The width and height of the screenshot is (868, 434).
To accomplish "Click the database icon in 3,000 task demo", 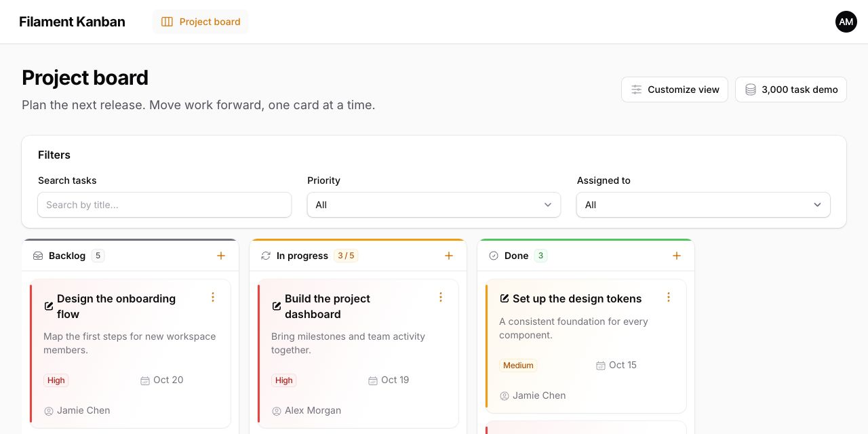I will pos(750,90).
